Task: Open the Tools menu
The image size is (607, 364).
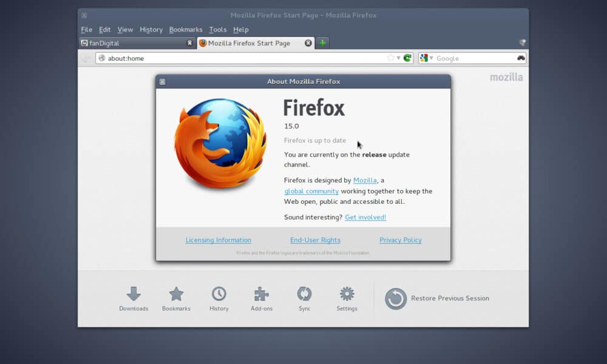Action: [x=218, y=30]
